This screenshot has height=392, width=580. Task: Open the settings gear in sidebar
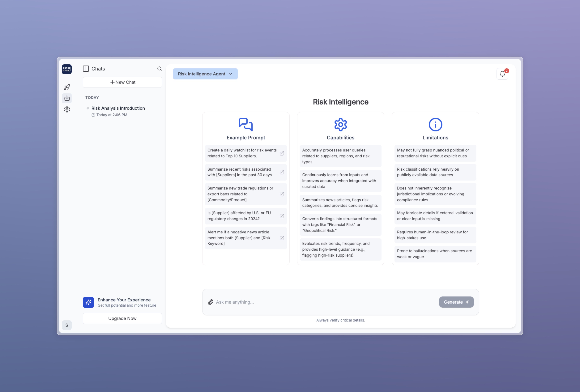click(67, 109)
